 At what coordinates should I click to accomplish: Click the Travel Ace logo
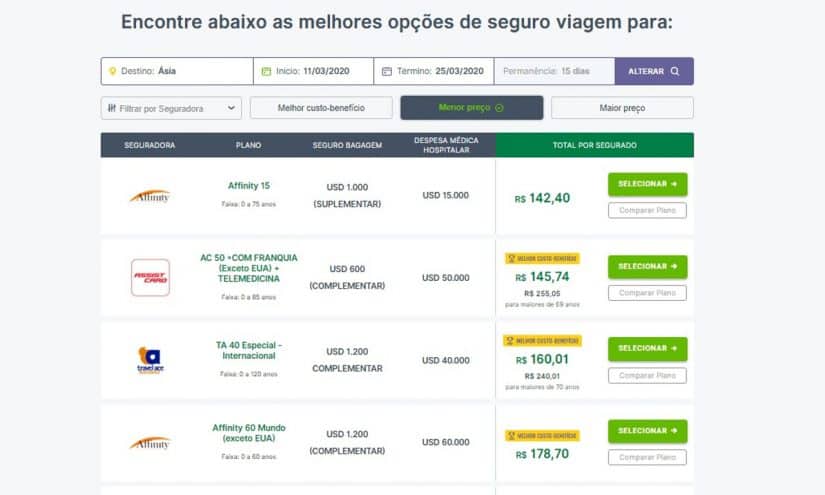(x=150, y=360)
